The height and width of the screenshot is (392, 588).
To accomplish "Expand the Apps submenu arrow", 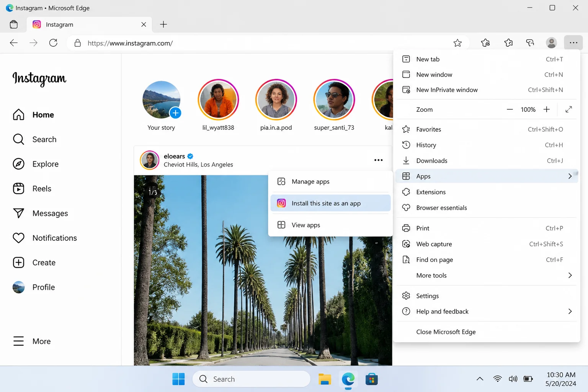I will coord(570,176).
